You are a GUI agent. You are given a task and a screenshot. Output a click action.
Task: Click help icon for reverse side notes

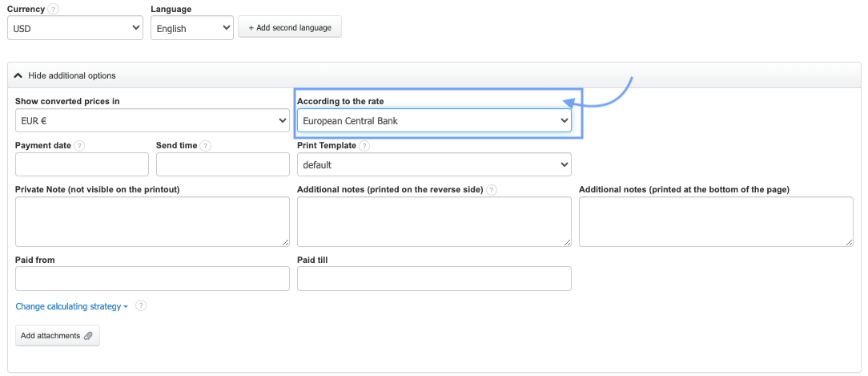tap(492, 190)
